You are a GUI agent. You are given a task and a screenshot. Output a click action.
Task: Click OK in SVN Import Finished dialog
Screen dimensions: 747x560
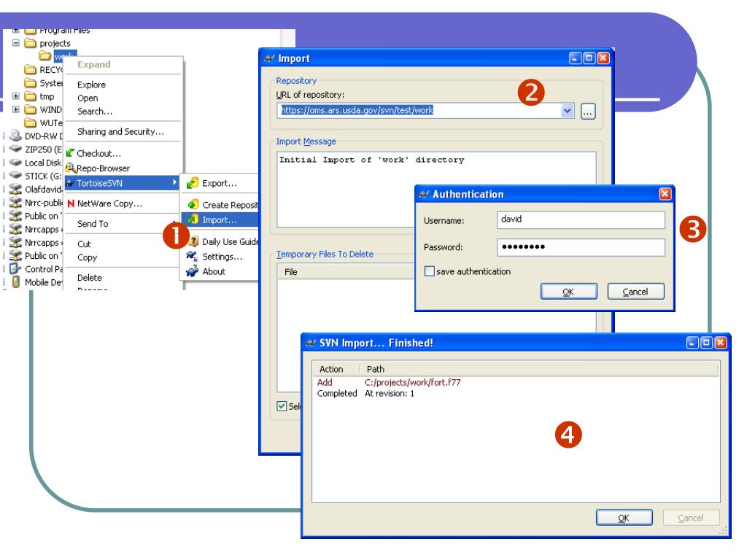point(624,518)
